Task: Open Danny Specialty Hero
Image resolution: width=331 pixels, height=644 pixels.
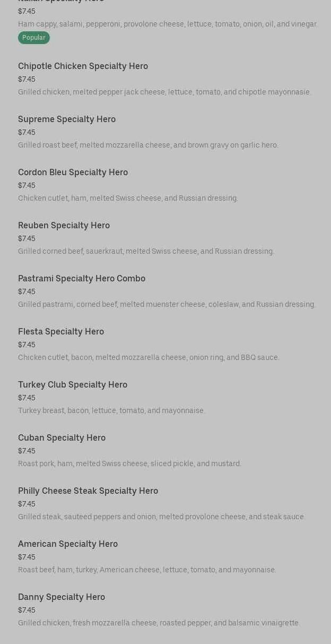Action: click(62, 597)
